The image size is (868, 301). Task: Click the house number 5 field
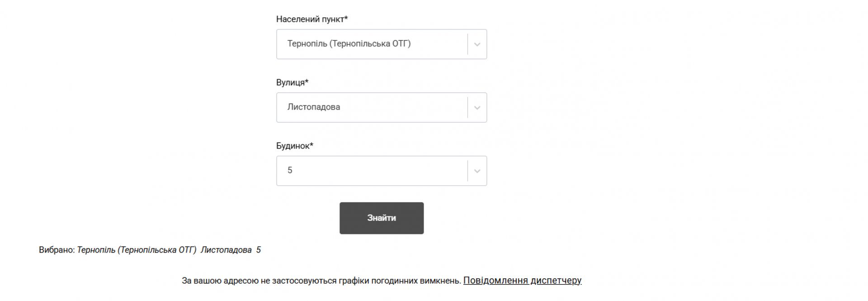coord(290,171)
